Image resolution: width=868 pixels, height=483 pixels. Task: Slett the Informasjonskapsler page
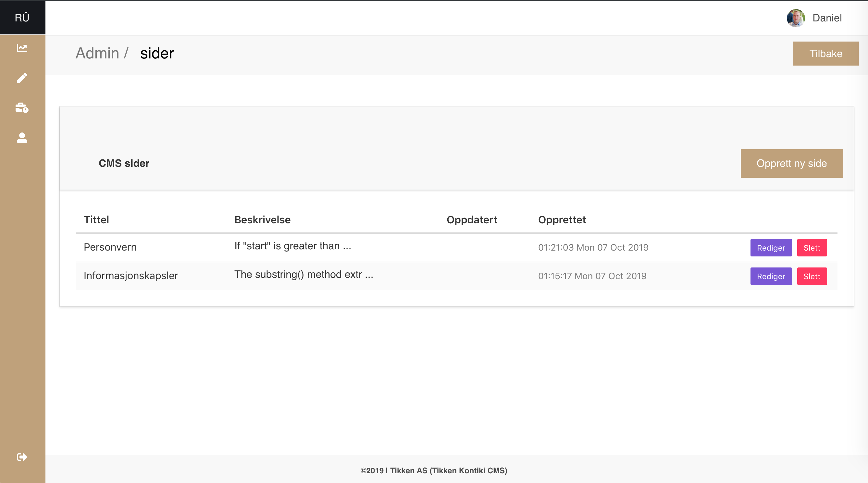click(812, 276)
